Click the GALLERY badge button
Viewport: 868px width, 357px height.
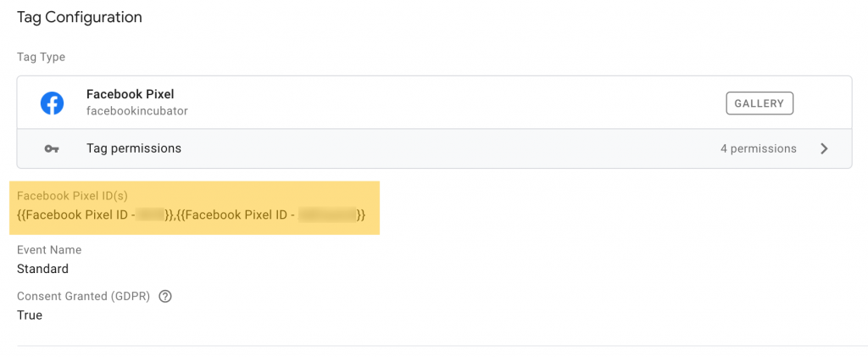coord(759,103)
